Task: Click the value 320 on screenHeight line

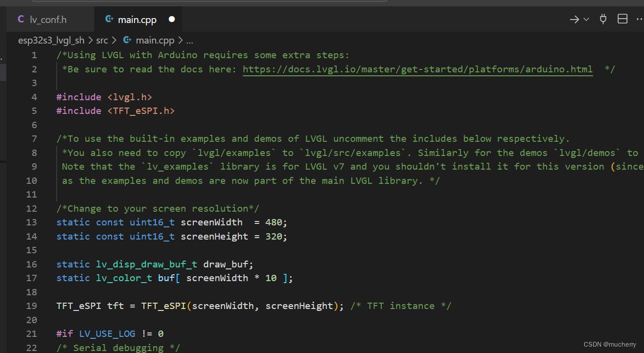Action: click(274, 237)
